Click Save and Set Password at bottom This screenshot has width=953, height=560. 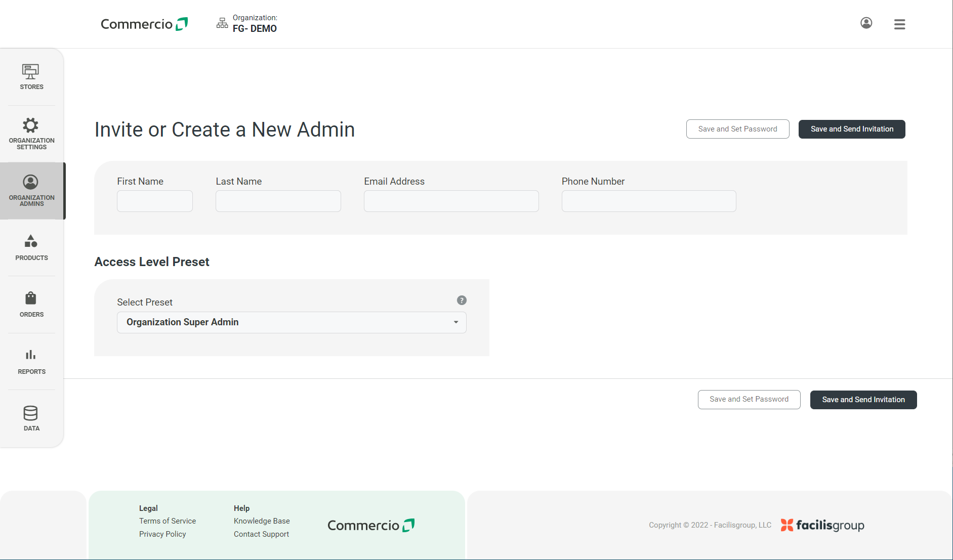(x=749, y=399)
